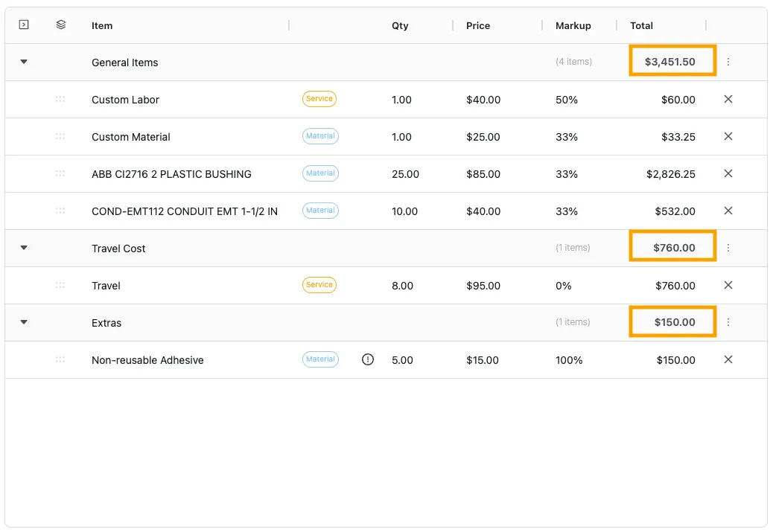This screenshot has height=532, width=773.
Task: Collapse the Travel Cost group
Action: (23, 248)
